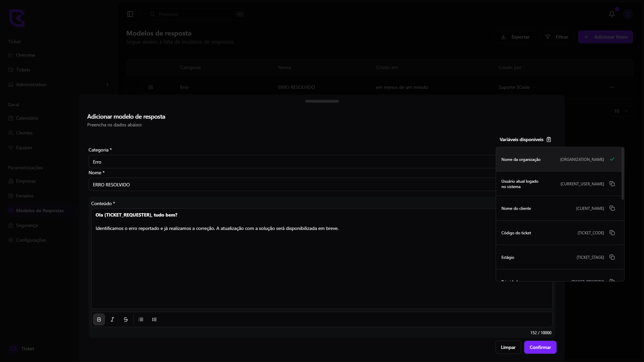Copy the TICKET_STAGE variable
Screen dimensions: 644x362
pyautogui.click(x=612, y=257)
